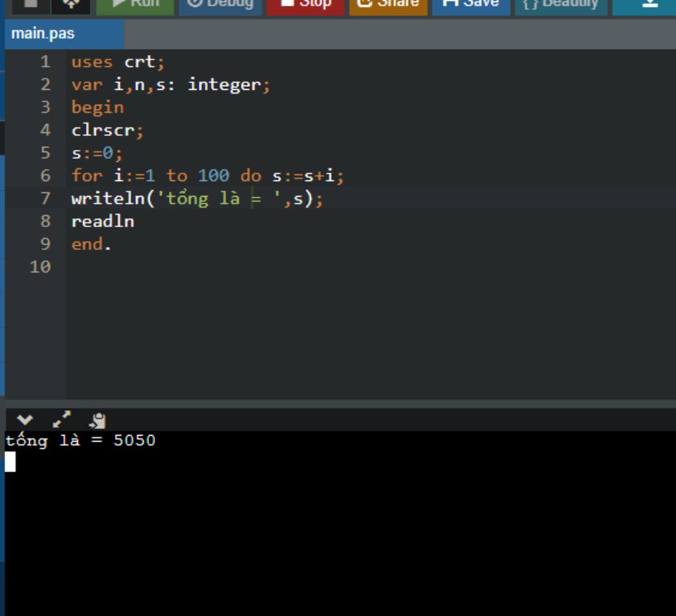Click the console cursor input block
The width and height of the screenshot is (676, 616).
11,462
